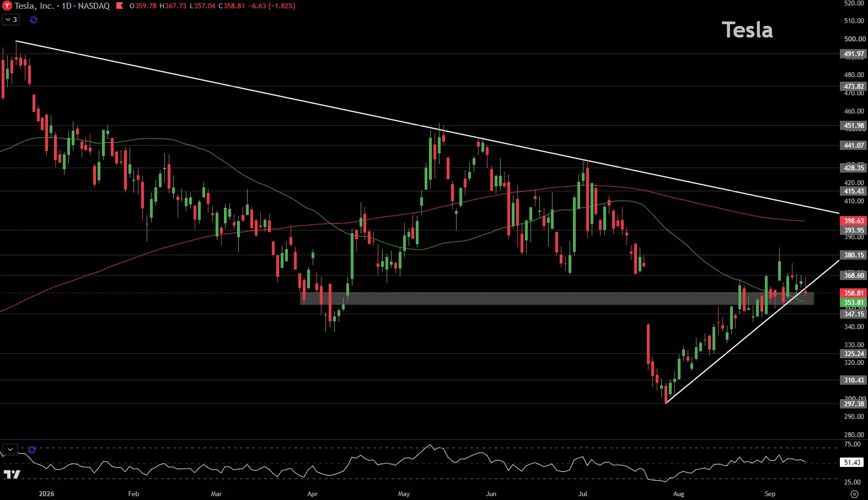The height and width of the screenshot is (500, 868).
Task: Expand the RSI pane legend chevron
Action: 10,450
